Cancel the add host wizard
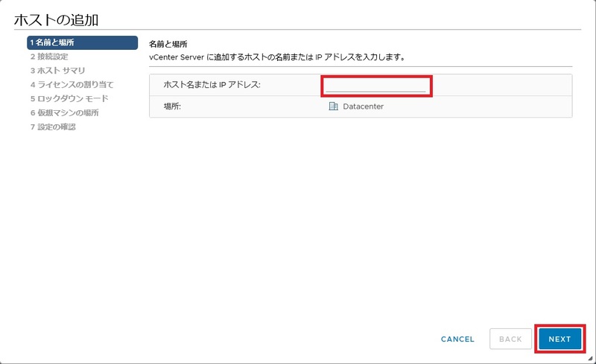Image resolution: width=596 pixels, height=364 pixels. (x=457, y=339)
